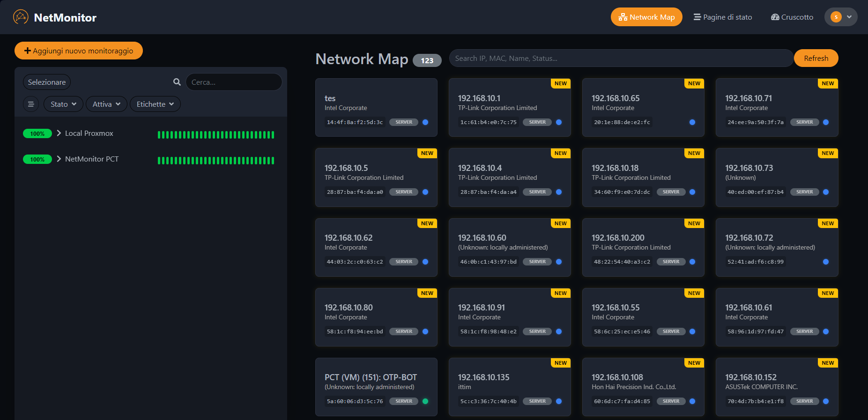Click the Network Map heading

[362, 59]
